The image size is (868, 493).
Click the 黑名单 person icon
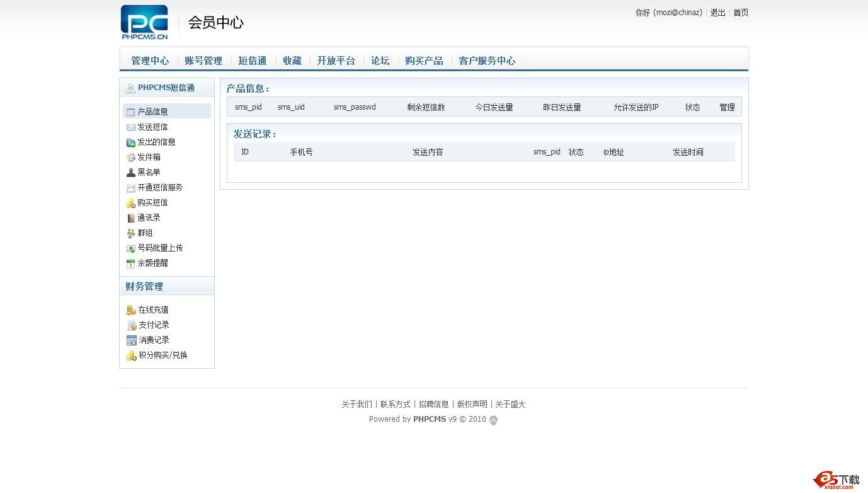pyautogui.click(x=130, y=173)
